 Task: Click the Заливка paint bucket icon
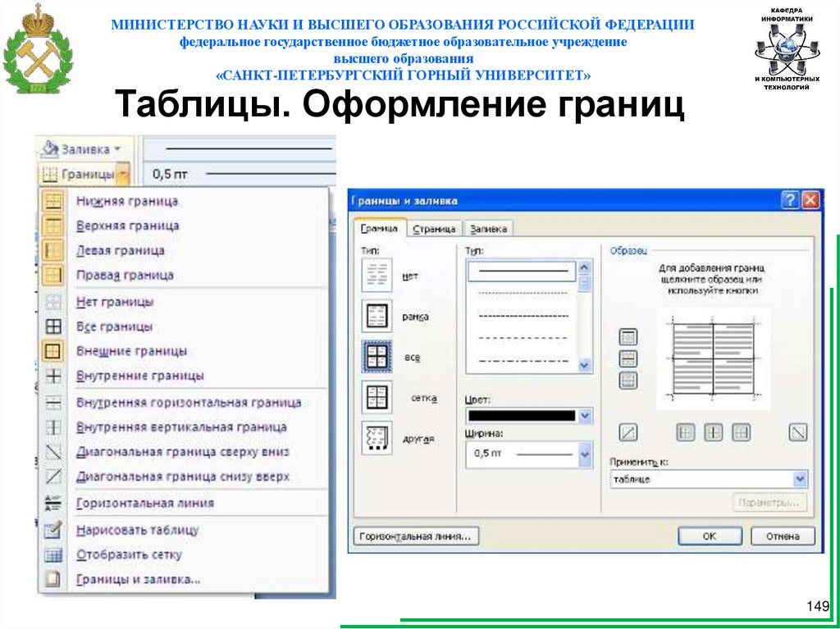50,149
